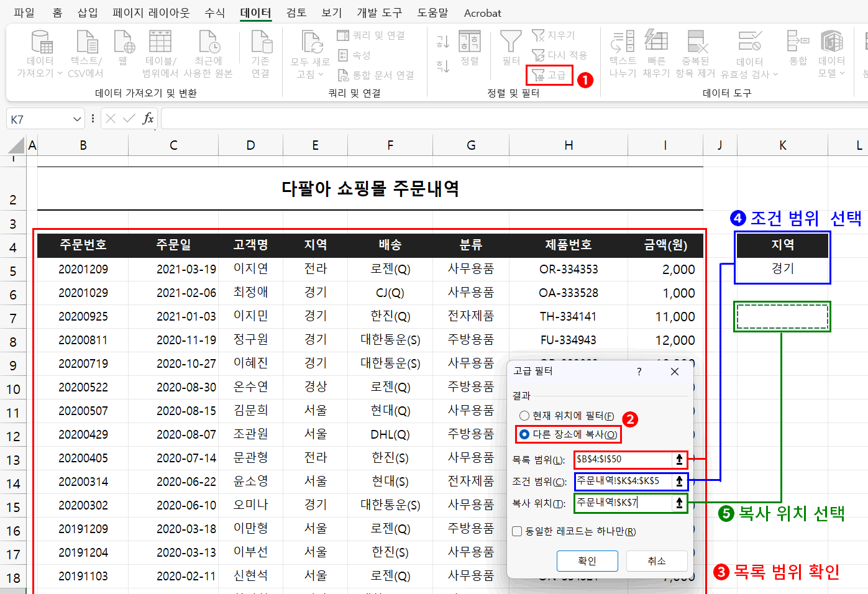Click the 경기 criteria cell K5

coord(782,268)
